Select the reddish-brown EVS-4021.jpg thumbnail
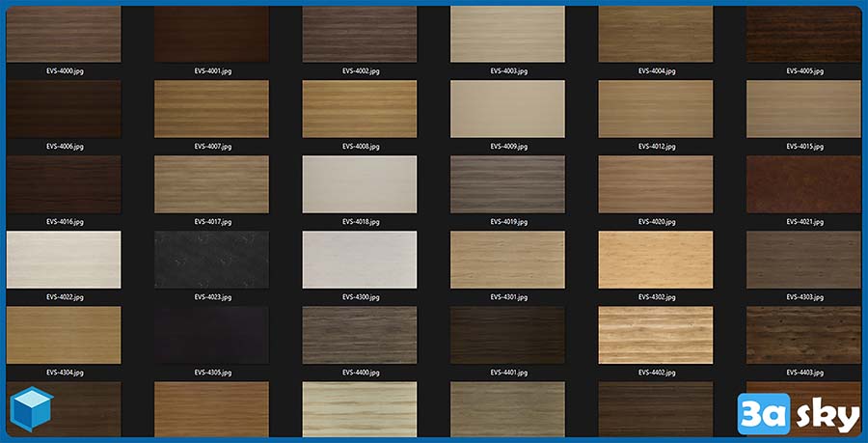 (803, 184)
